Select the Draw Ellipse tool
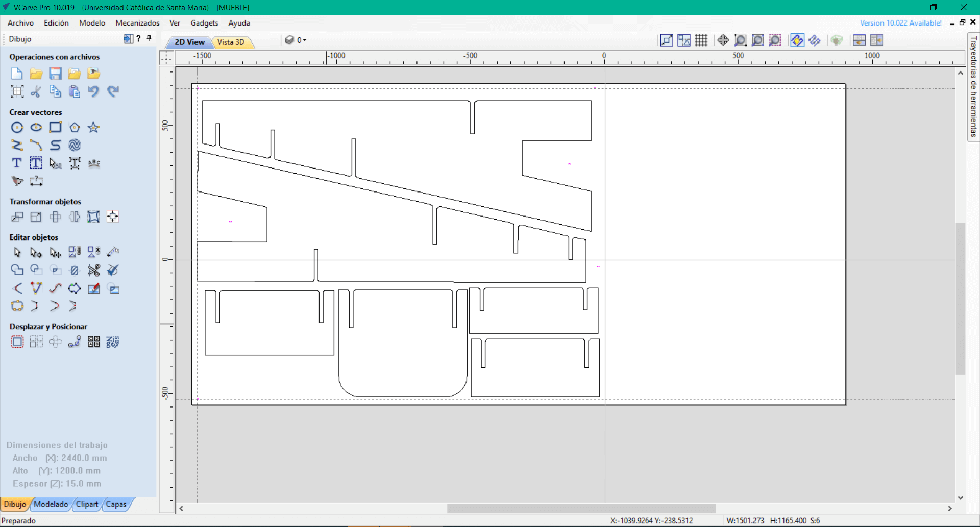 coord(36,127)
